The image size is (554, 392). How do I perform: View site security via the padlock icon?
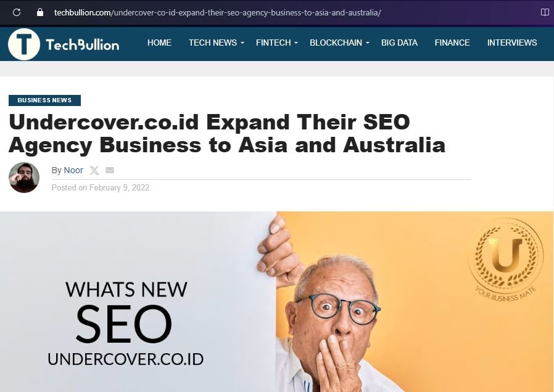[x=40, y=12]
